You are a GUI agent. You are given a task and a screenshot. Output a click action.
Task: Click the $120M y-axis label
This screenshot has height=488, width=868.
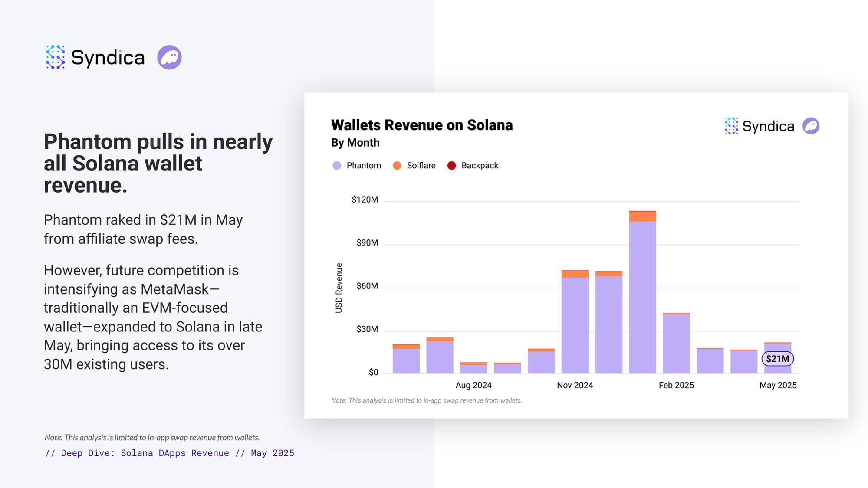click(365, 200)
